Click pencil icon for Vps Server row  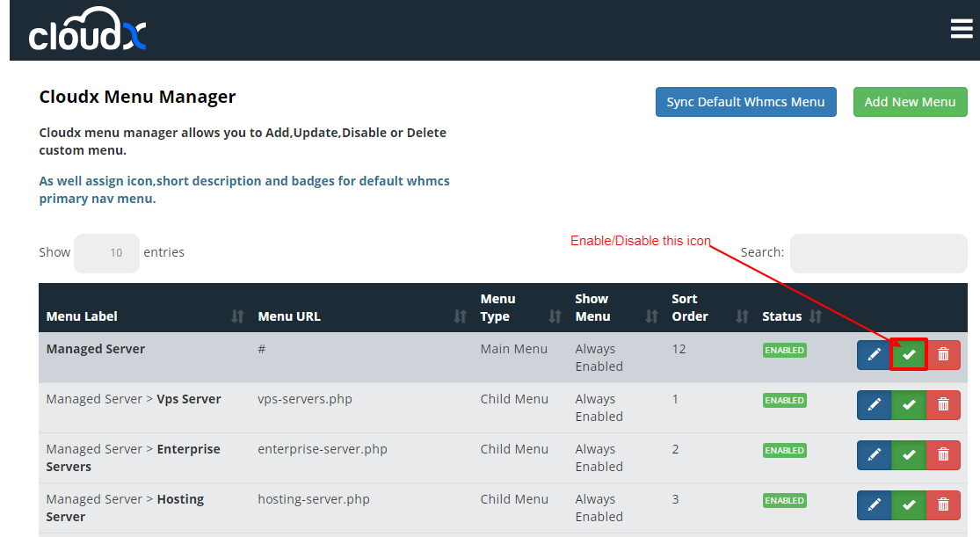(874, 405)
